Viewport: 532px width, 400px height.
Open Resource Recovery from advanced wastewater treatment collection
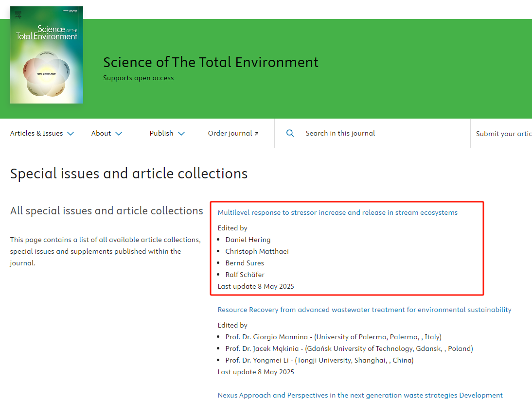(x=364, y=310)
